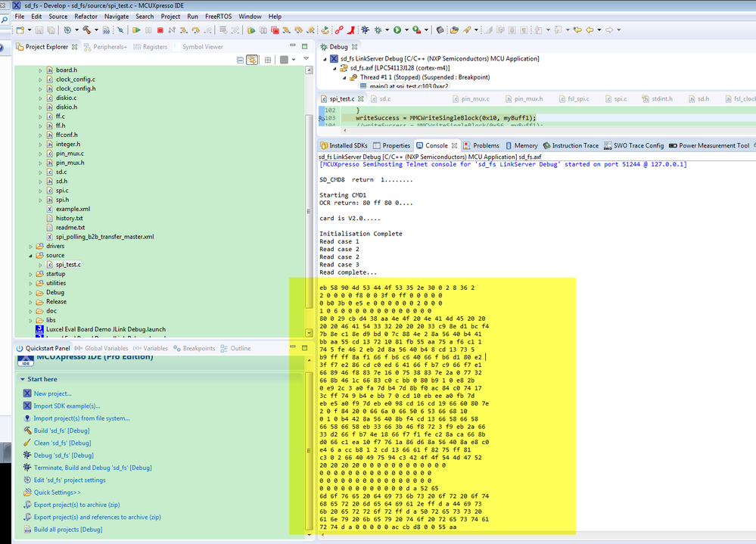The image size is (756, 544).
Task: Click the Last Edit Location arrow icon
Action: pos(577,30)
